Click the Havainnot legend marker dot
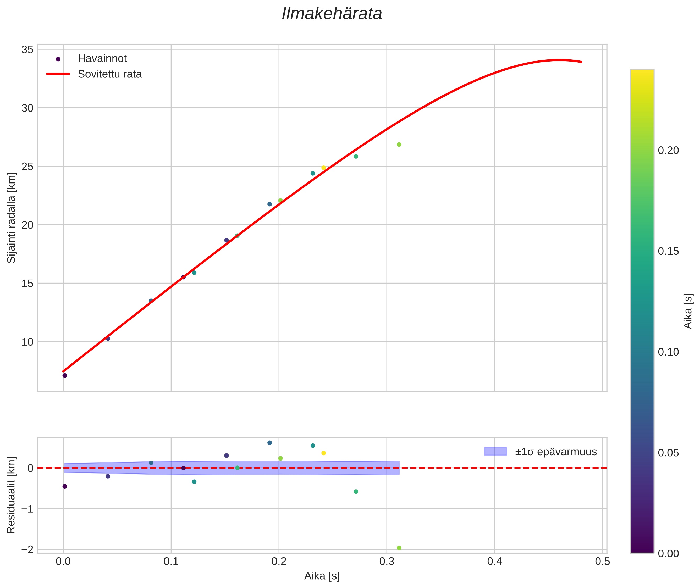Image resolution: width=700 pixels, height=588 pixels. 58,59
